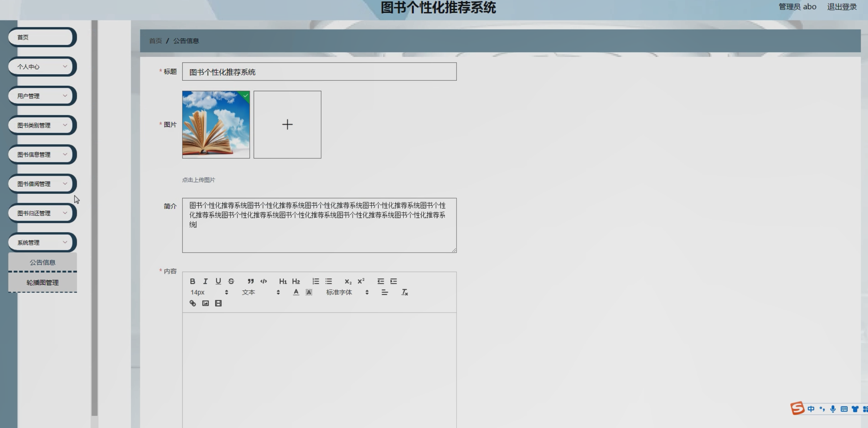Apply blockquote formatting
The width and height of the screenshot is (868, 428).
coord(251,281)
